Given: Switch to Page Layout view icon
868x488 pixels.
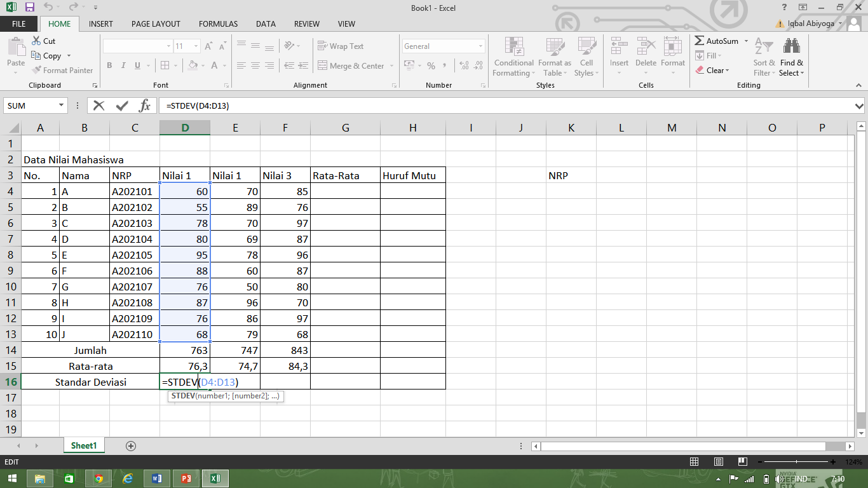Looking at the screenshot, I should 719,462.
